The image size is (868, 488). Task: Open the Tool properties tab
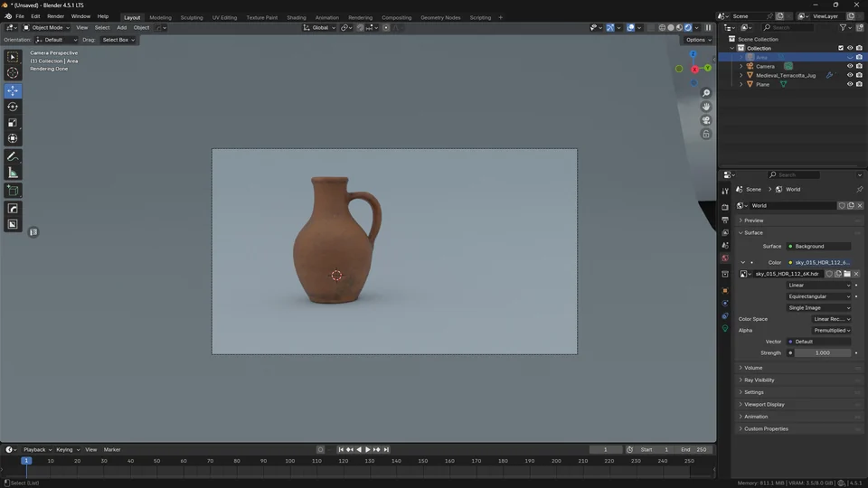[x=725, y=191]
